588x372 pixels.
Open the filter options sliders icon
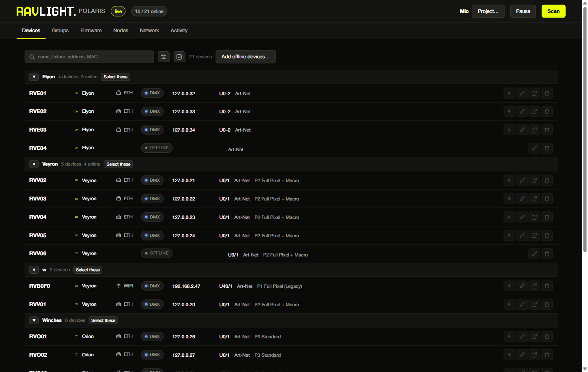(163, 57)
